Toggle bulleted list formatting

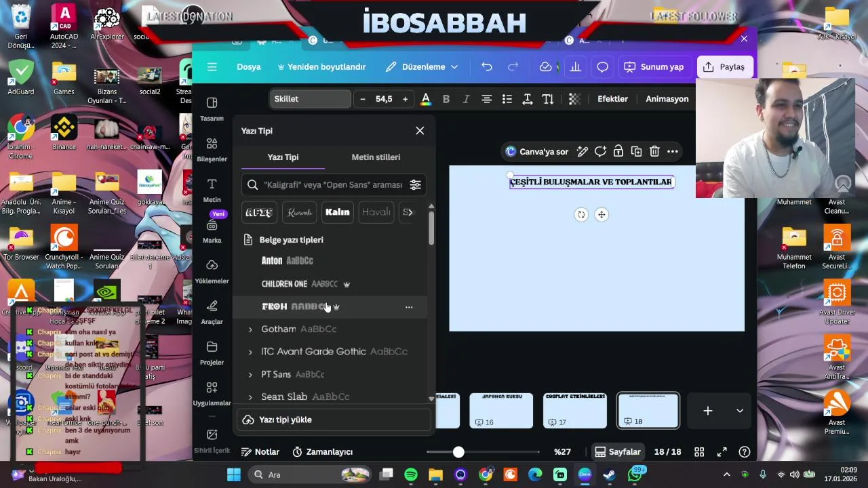tap(507, 99)
